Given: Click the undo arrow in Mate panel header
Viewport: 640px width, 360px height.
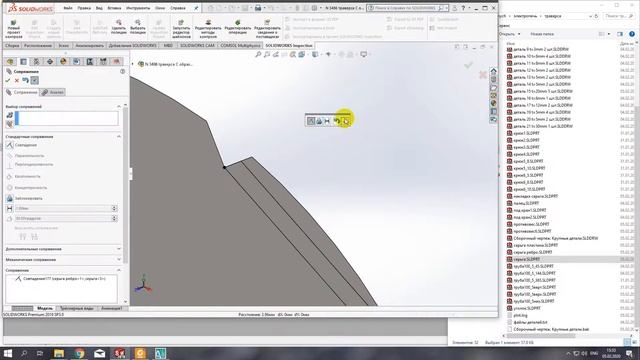Looking at the screenshot, I should click(25, 80).
